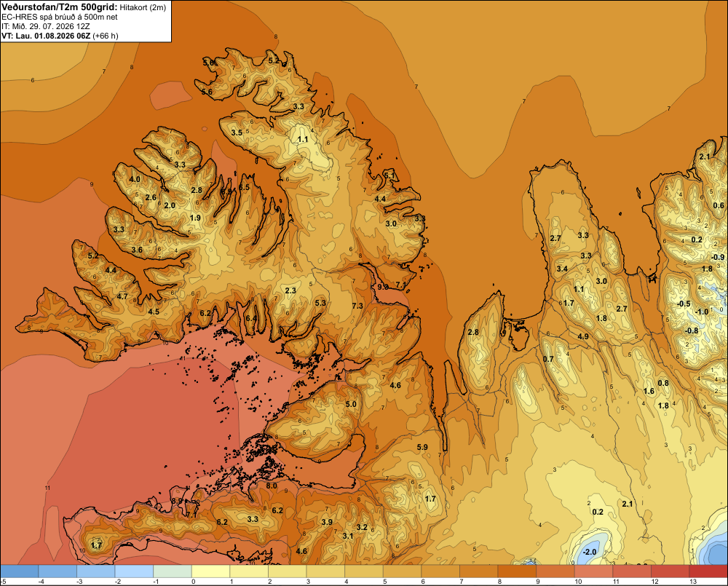Select the -0.9 temperature value
728x586 pixels.
tap(717, 257)
